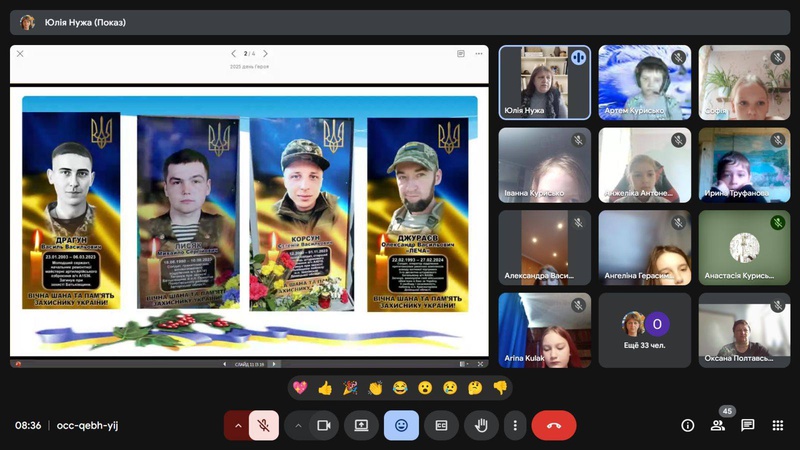Click the presenter avatar in top bar
Screen dimensions: 800x450
click(x=27, y=22)
